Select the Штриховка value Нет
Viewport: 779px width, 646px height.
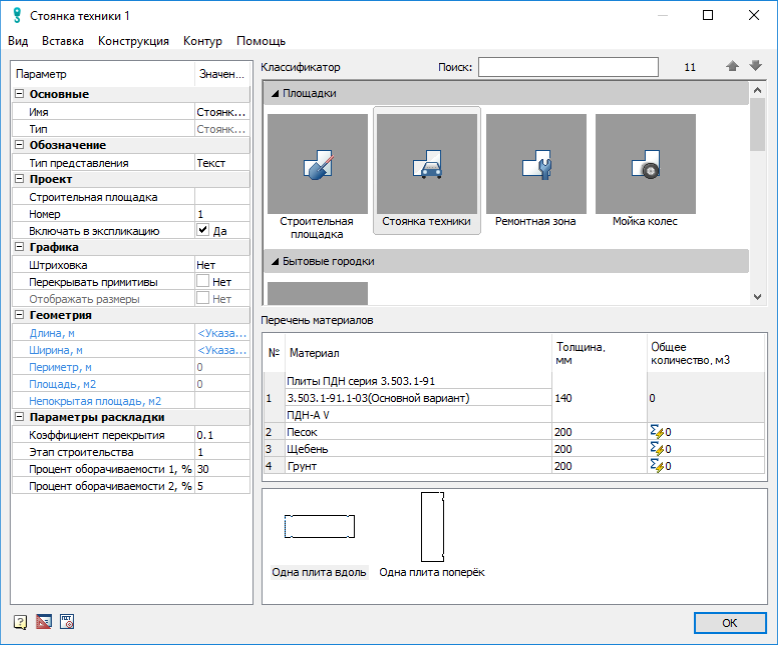click(222, 265)
